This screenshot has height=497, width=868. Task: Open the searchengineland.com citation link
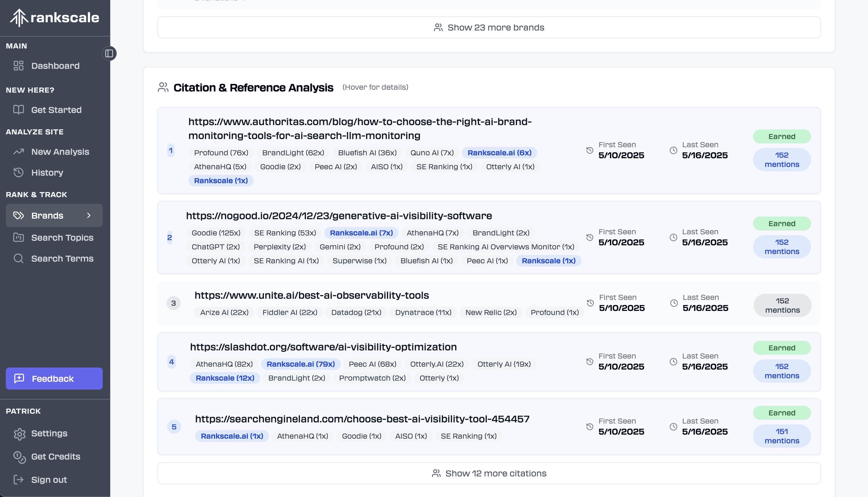(362, 419)
